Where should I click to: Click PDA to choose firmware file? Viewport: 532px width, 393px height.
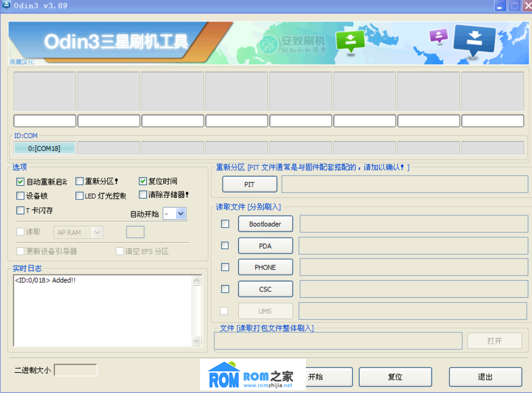tap(265, 245)
